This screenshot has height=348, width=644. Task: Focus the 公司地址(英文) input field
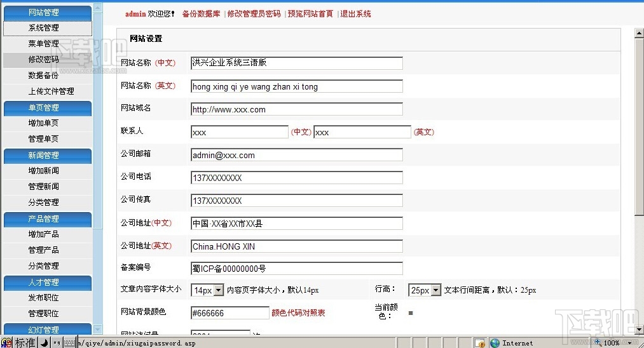click(x=296, y=246)
